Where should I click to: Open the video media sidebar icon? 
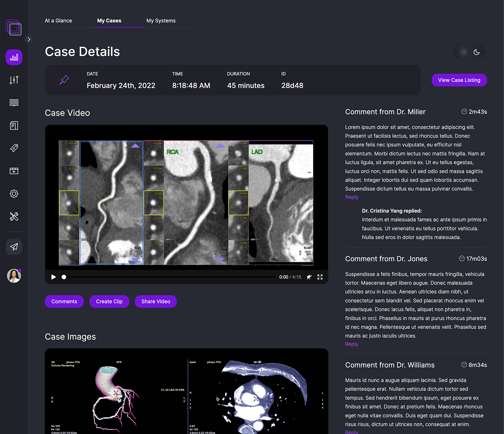pyautogui.click(x=14, y=171)
